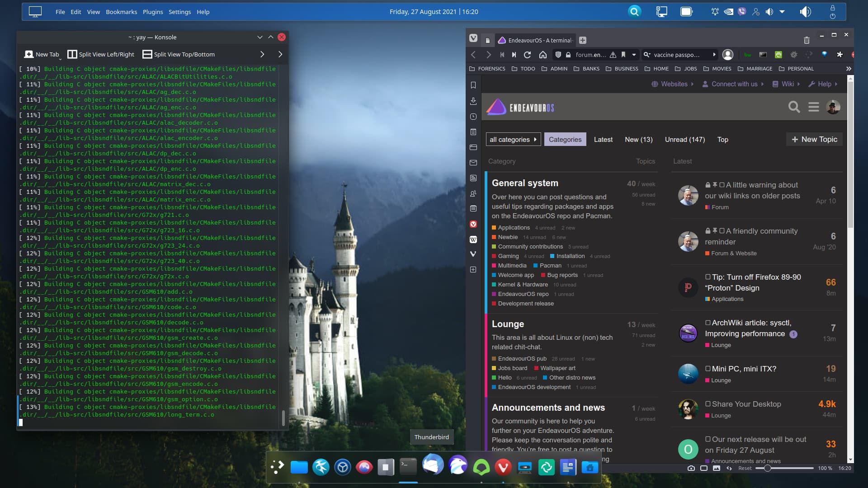Image resolution: width=868 pixels, height=488 pixels.
Task: Open the Wikipedia web panel
Action: 473,239
